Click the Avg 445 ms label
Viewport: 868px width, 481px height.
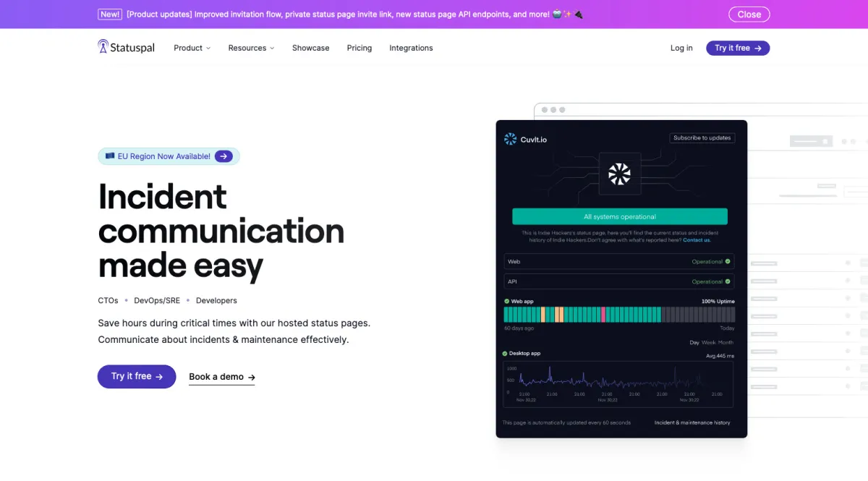[720, 356]
